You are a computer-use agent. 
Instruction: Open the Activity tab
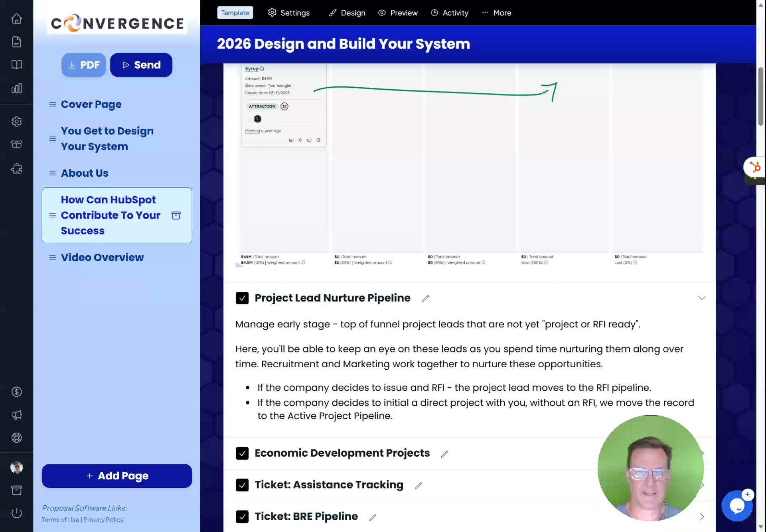coord(450,13)
